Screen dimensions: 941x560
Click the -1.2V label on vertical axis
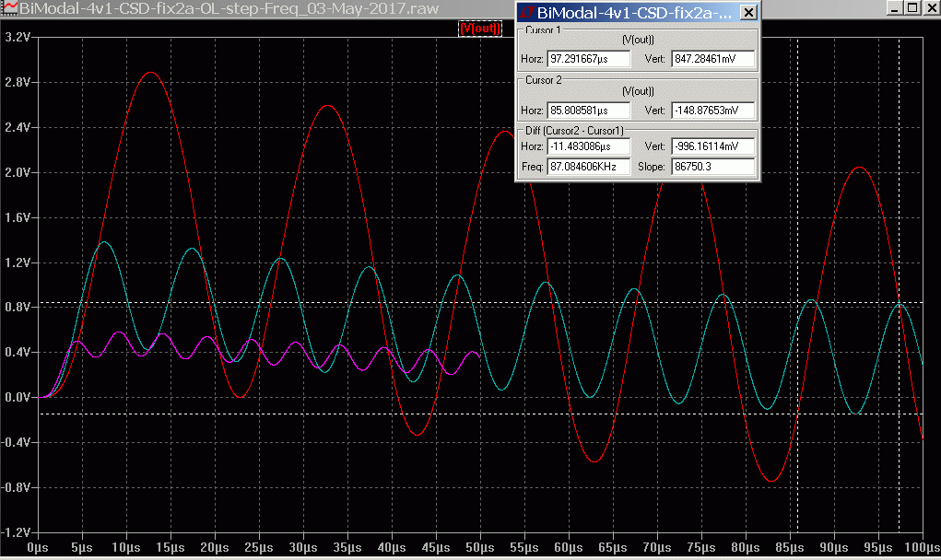coord(16,532)
